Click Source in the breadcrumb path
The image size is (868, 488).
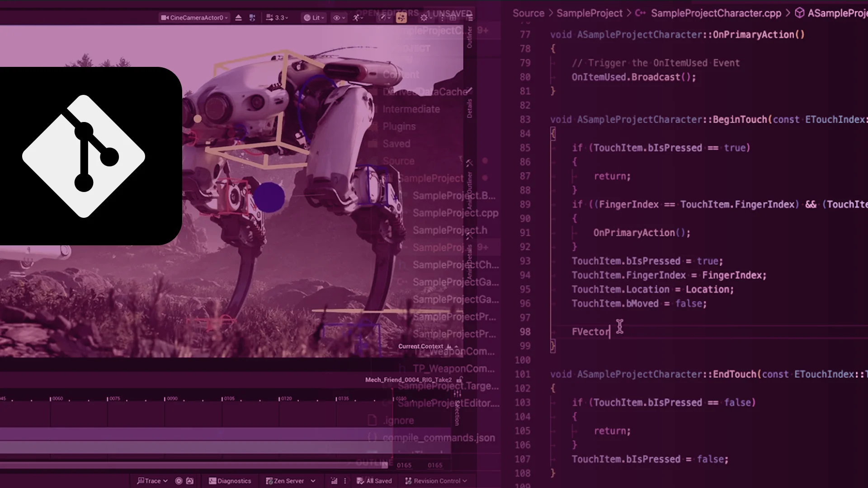click(x=528, y=13)
